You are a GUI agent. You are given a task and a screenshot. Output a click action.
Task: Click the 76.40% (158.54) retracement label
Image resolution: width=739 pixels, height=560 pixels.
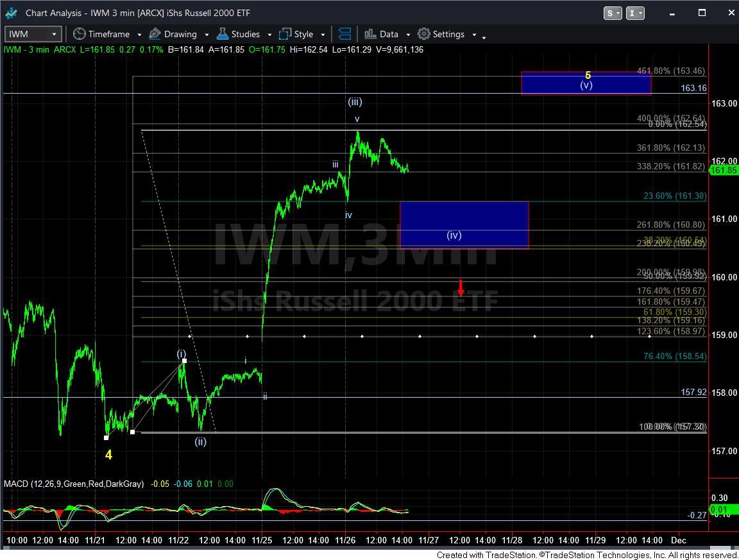coord(675,356)
